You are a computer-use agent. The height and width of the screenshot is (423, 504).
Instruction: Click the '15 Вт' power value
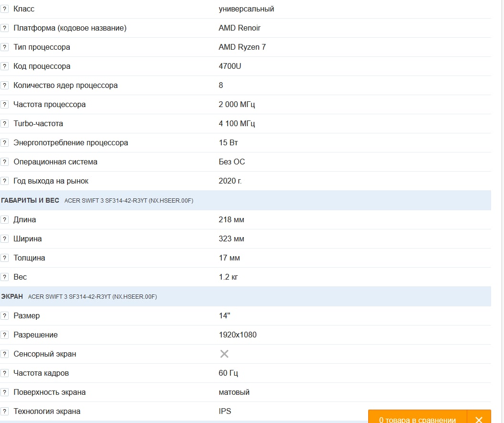[228, 142]
